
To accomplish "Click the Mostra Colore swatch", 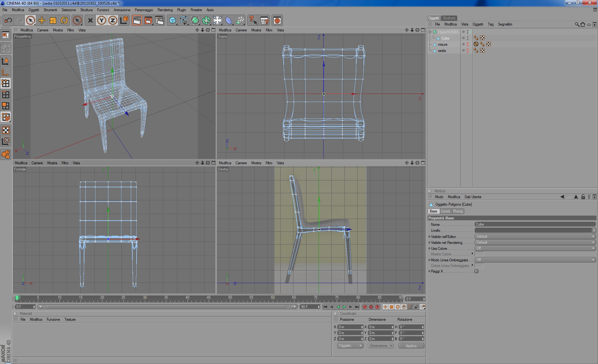I will click(x=479, y=254).
